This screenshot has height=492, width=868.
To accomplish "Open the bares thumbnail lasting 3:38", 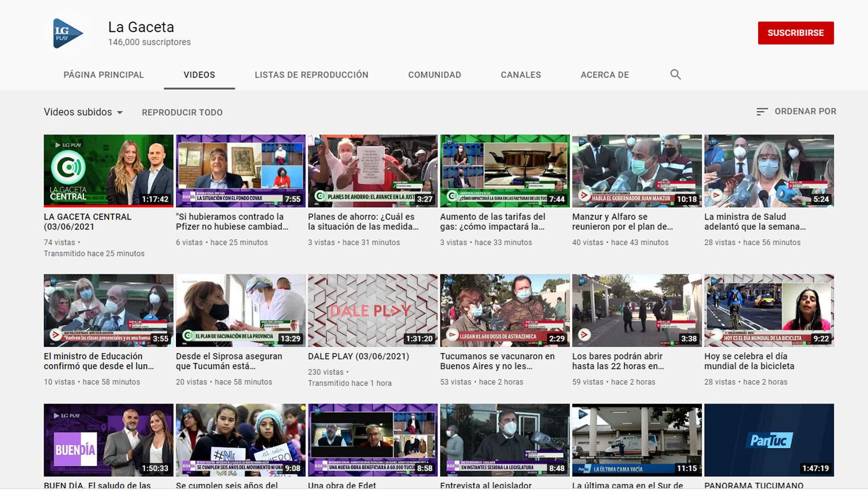I will pos(637,310).
